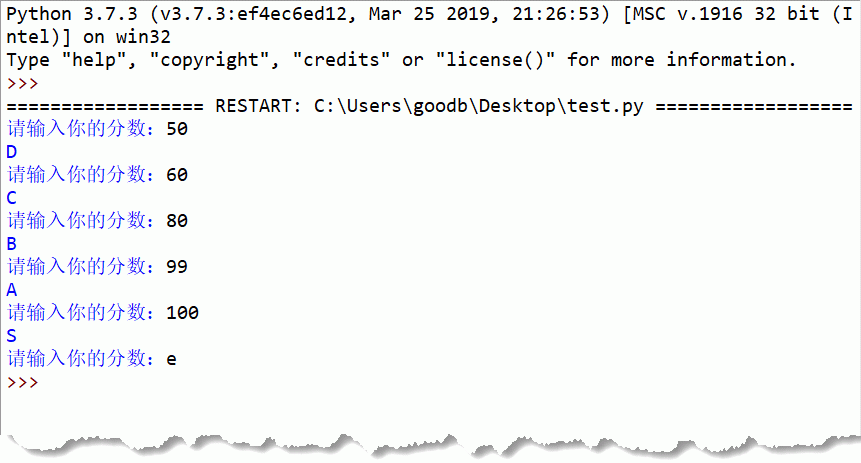The width and height of the screenshot is (861, 463).
Task: Click the word "help" in the banner
Action: click(94, 59)
